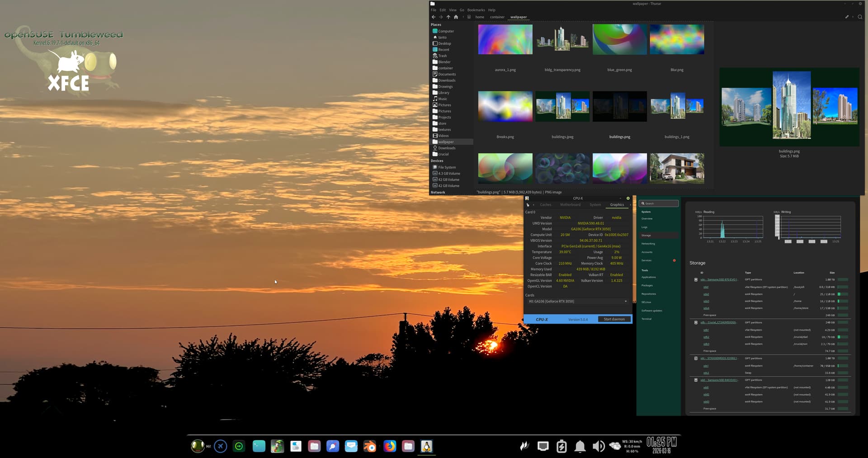This screenshot has width=868, height=458.
Task: Click the pencil edit-path icon in Thunar
Action: click(x=847, y=17)
